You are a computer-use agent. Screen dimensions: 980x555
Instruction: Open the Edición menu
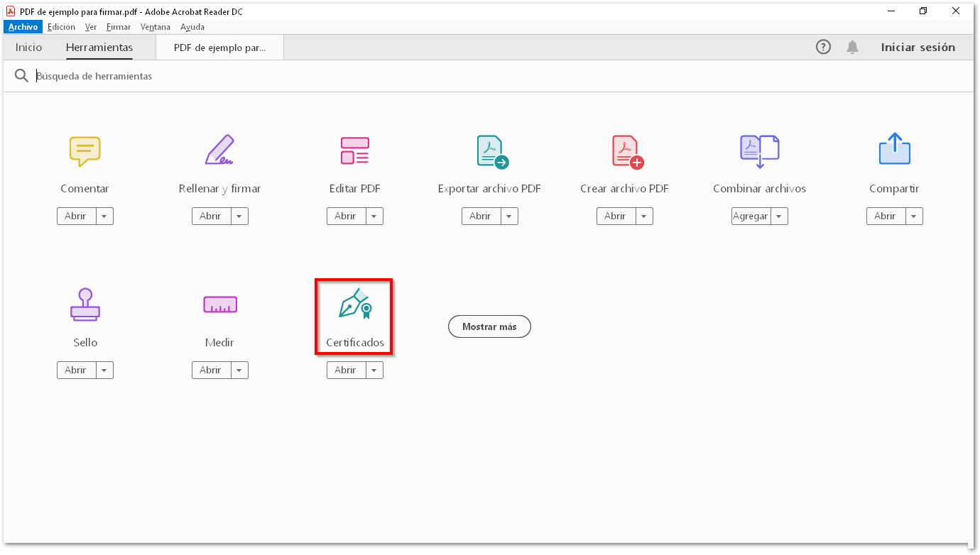pyautogui.click(x=61, y=27)
